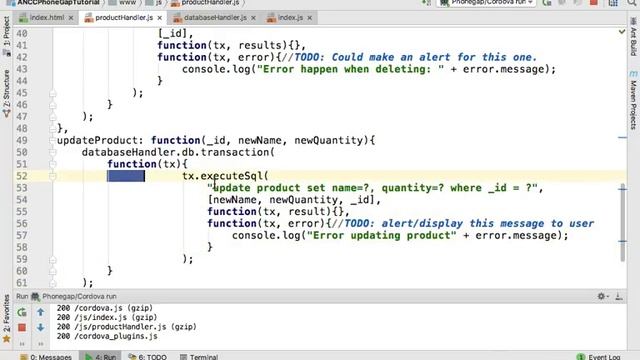Collapse the function(tx) block at line 51
The width and height of the screenshot is (640, 360).
pos(52,164)
